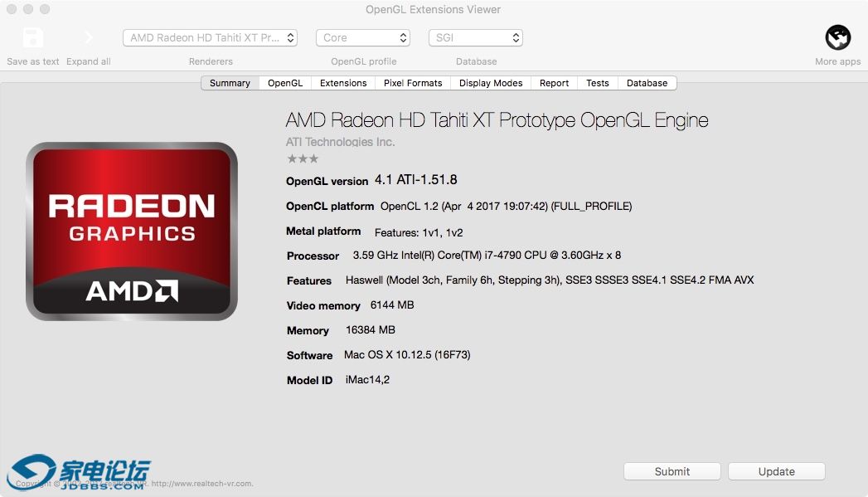Click the red close window button
The height and width of the screenshot is (497, 868).
tap(10, 9)
